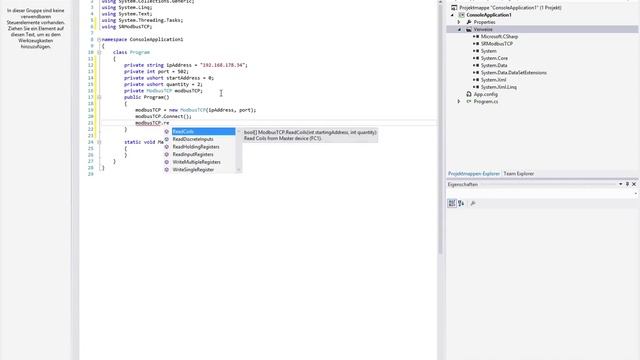Select the SRModbusTCP reference
This screenshot has height=360, width=640.
pyautogui.click(x=497, y=44)
